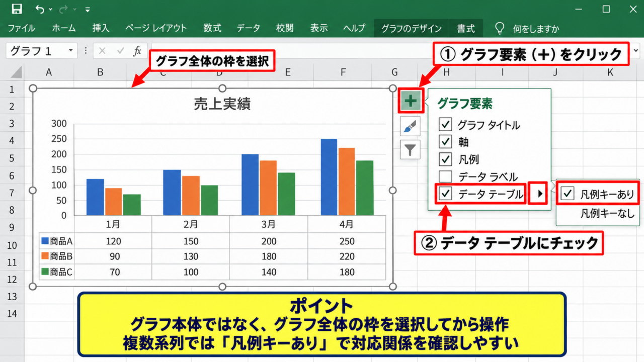Toggle the 凡例 checkbox

[445, 159]
